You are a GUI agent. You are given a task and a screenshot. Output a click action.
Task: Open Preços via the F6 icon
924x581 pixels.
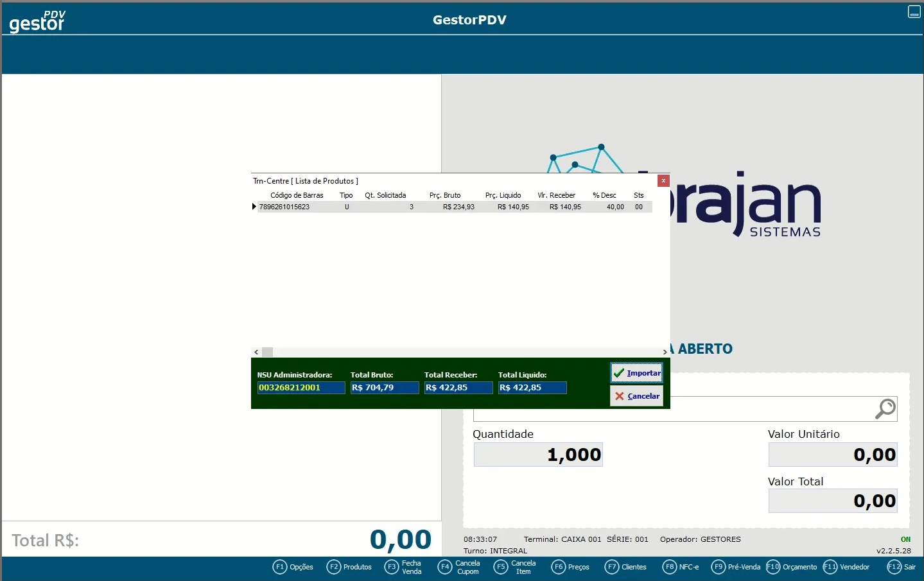559,567
